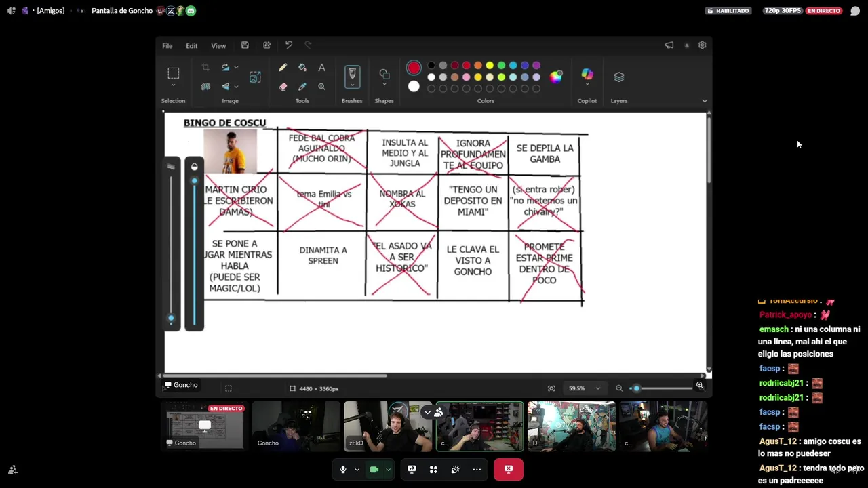868x488 pixels.
Task: Share your screen in the Discord call
Action: [412, 469]
